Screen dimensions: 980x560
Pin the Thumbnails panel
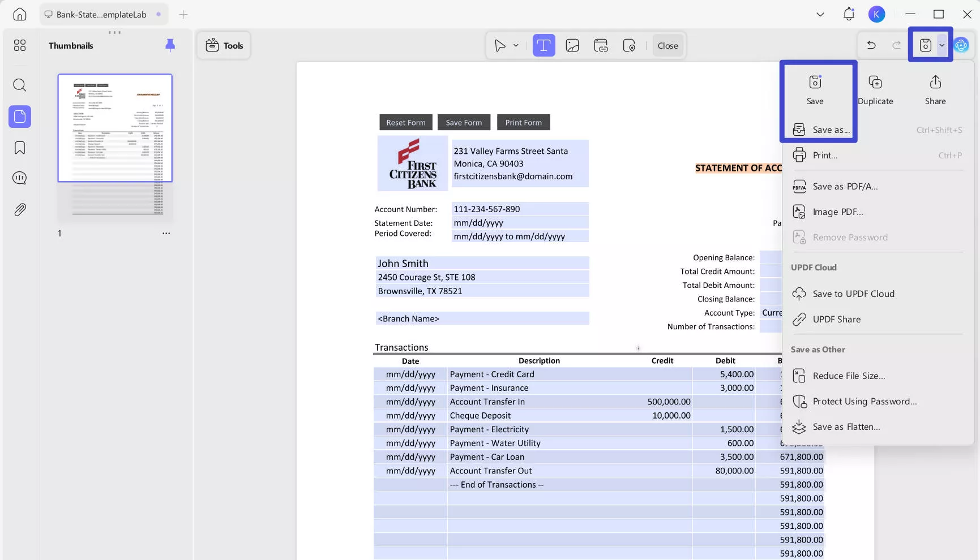click(x=170, y=45)
